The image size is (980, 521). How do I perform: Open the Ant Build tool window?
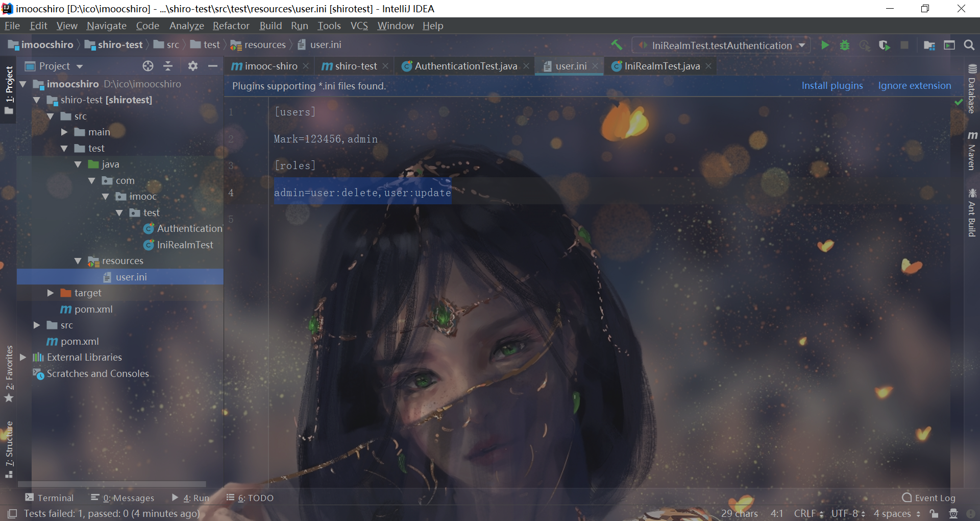click(x=972, y=213)
